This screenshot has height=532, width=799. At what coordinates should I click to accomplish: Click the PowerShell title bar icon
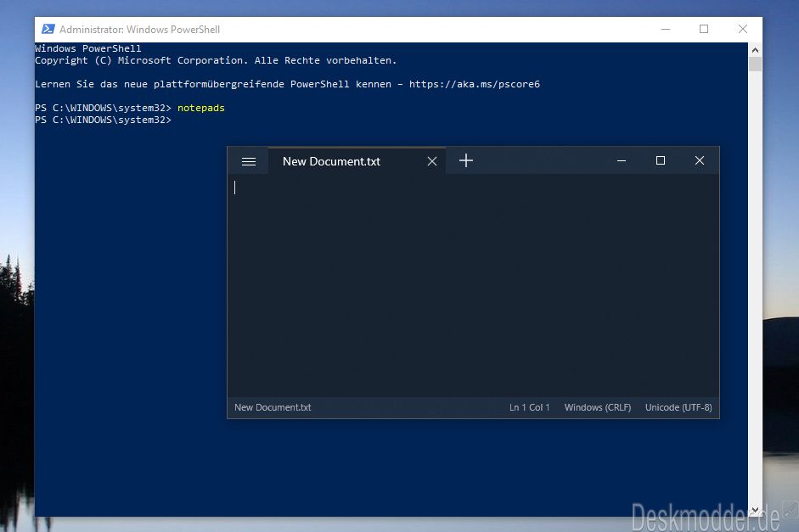(x=48, y=29)
